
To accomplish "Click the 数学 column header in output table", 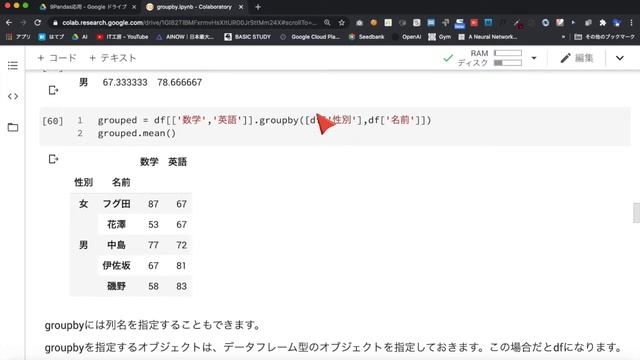I will (149, 162).
